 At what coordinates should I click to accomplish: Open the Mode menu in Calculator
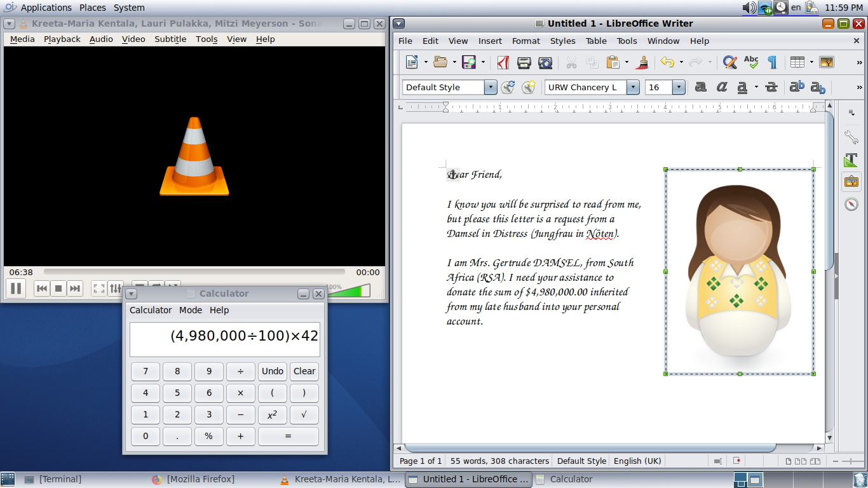tap(191, 310)
